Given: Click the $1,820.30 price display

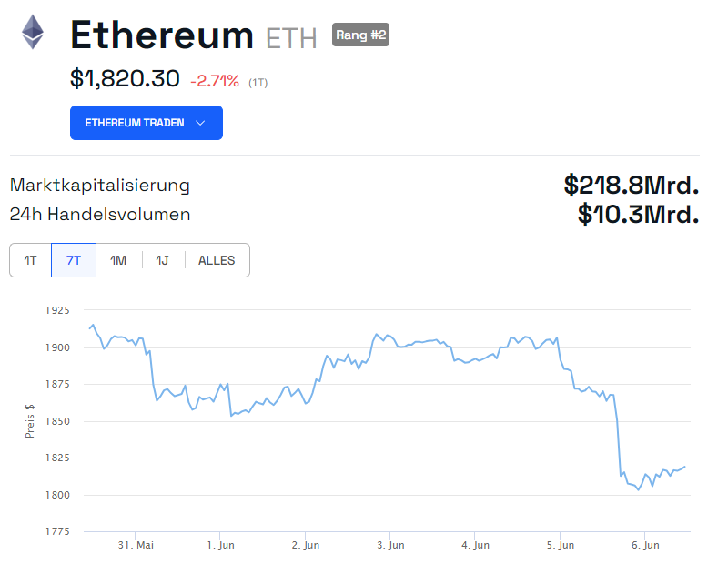Looking at the screenshot, I should pyautogui.click(x=125, y=79).
